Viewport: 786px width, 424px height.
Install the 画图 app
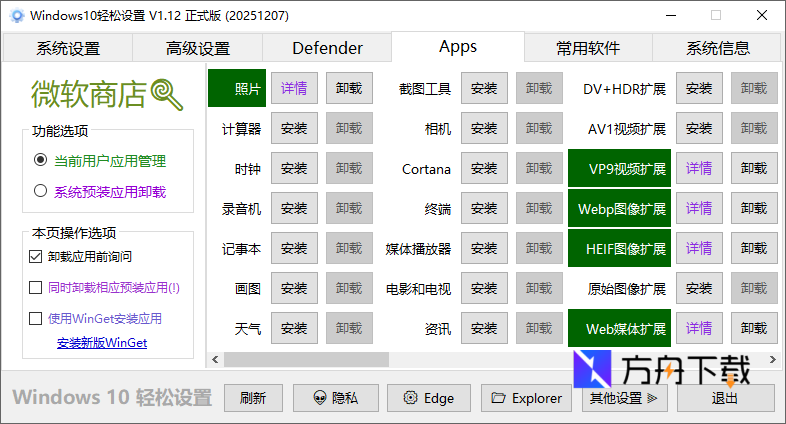pyautogui.click(x=294, y=288)
